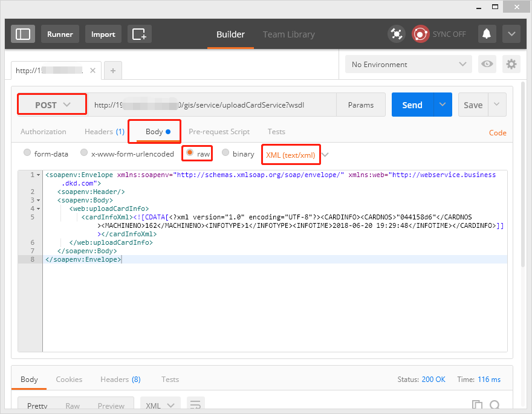Click the new window icon
This screenshot has width=532, height=414.
[139, 34]
